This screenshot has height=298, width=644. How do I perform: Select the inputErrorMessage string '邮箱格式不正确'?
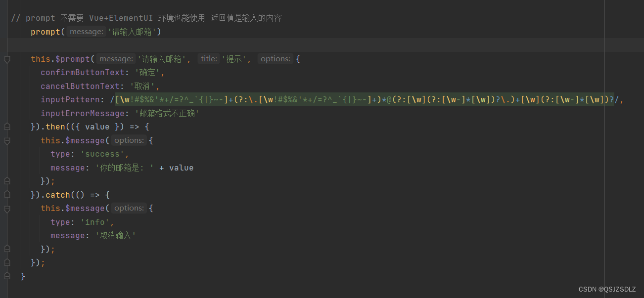(x=166, y=113)
